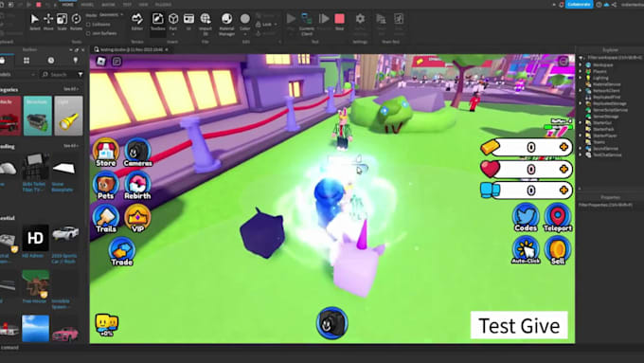Add gloves currency with plus button
The height and width of the screenshot is (363, 644).
pos(563,190)
